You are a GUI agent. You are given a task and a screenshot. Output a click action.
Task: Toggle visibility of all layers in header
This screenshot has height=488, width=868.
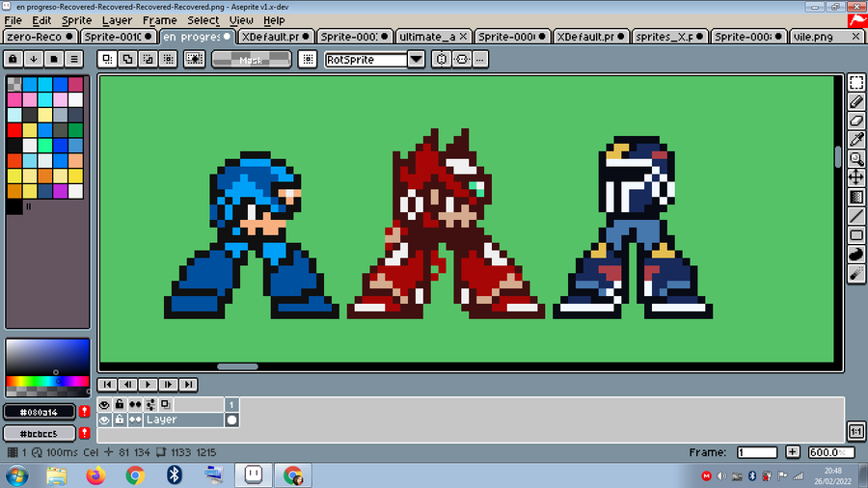coord(104,404)
